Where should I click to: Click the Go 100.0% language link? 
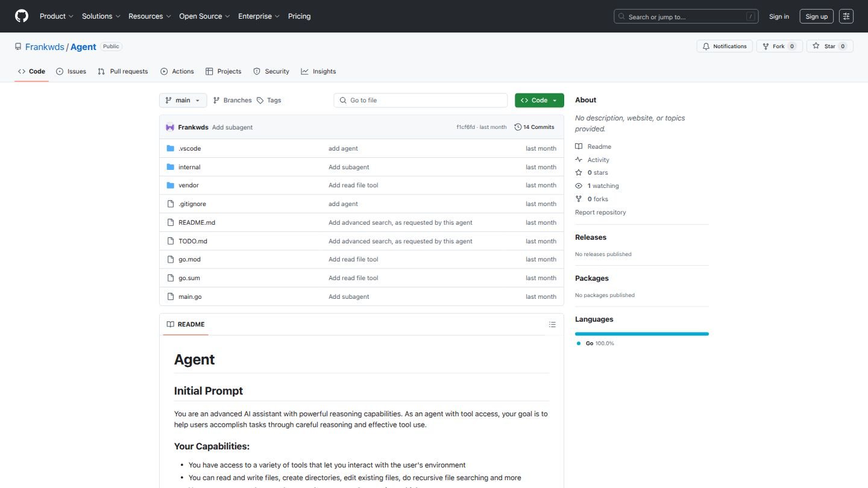596,343
